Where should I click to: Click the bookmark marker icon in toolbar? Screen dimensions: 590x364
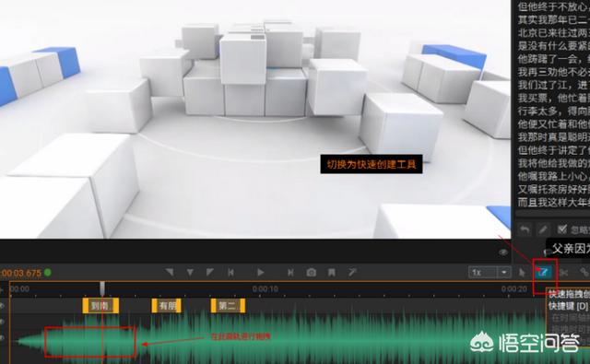click(332, 272)
